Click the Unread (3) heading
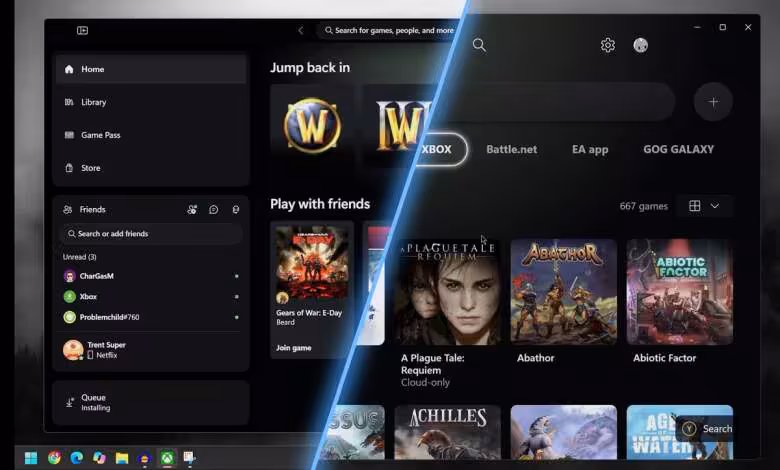Image resolution: width=780 pixels, height=470 pixels. coord(80,257)
